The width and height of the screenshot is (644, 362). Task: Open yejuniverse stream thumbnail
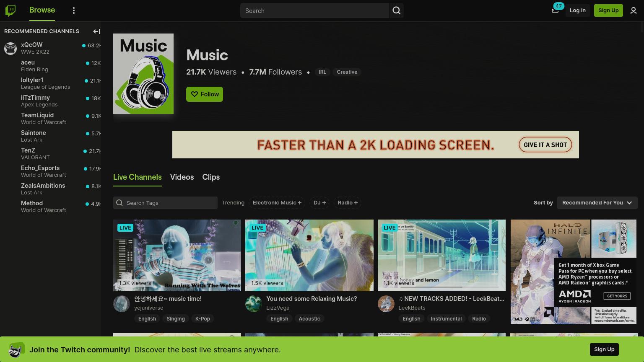point(177,255)
